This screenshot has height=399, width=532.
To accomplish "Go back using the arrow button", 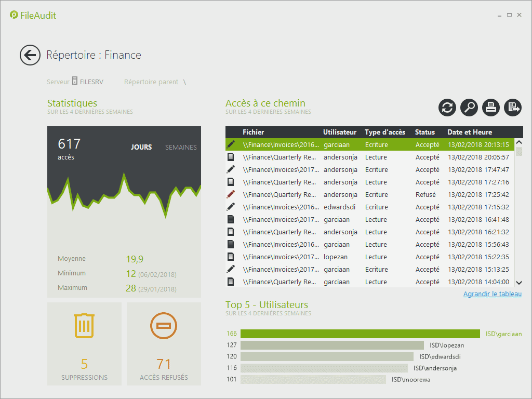I will click(30, 55).
